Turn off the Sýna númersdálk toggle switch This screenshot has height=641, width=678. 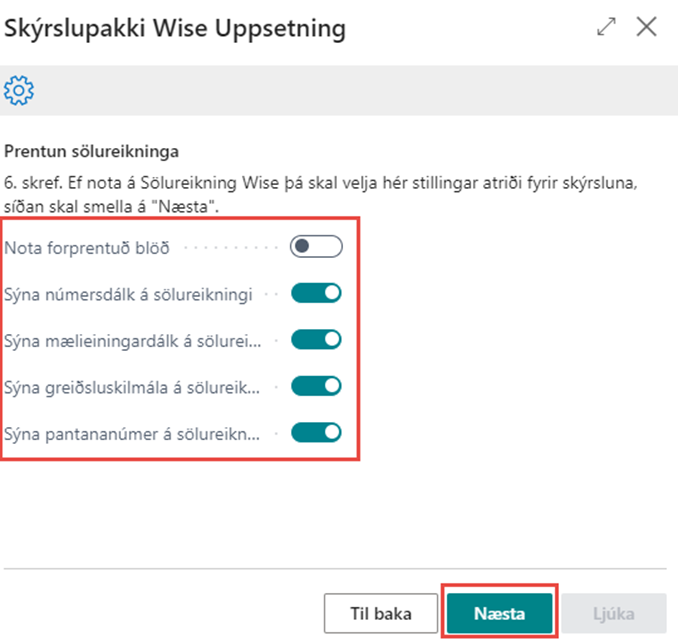click(316, 293)
